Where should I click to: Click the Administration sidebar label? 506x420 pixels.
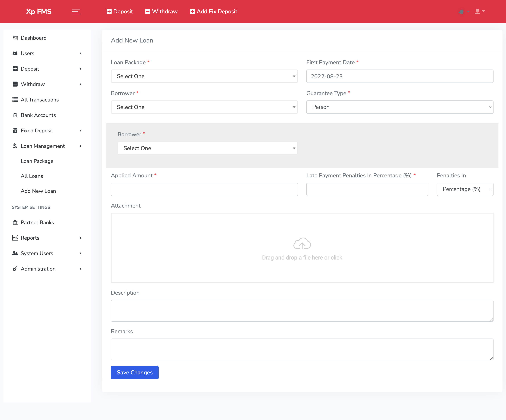[38, 269]
